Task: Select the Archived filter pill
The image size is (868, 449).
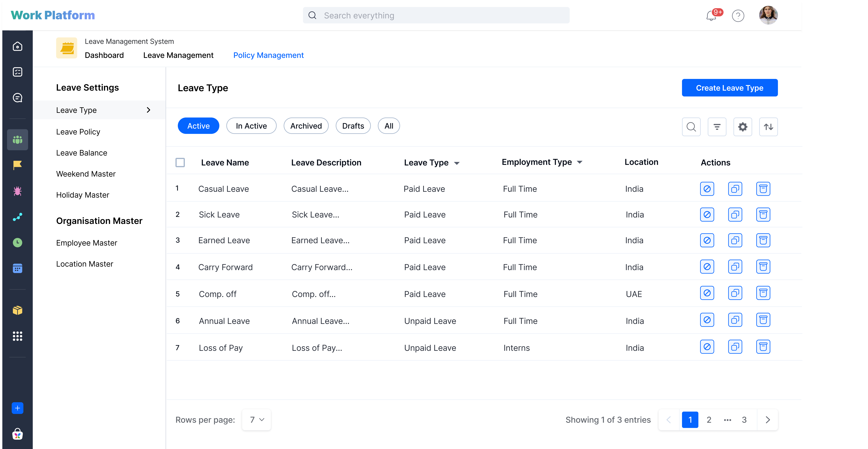Action: tap(306, 126)
